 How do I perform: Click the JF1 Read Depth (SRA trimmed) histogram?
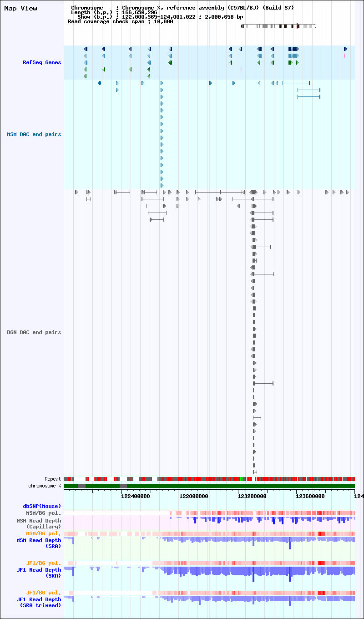(x=209, y=601)
